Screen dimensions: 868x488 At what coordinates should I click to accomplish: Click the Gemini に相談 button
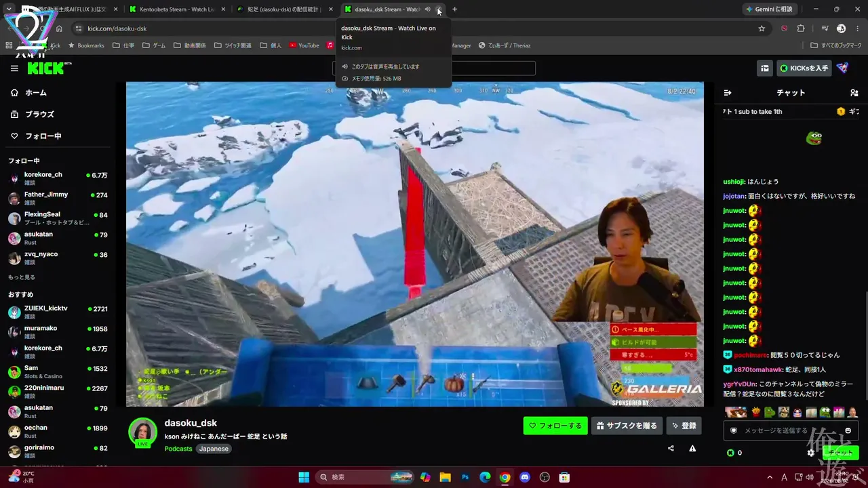point(769,9)
